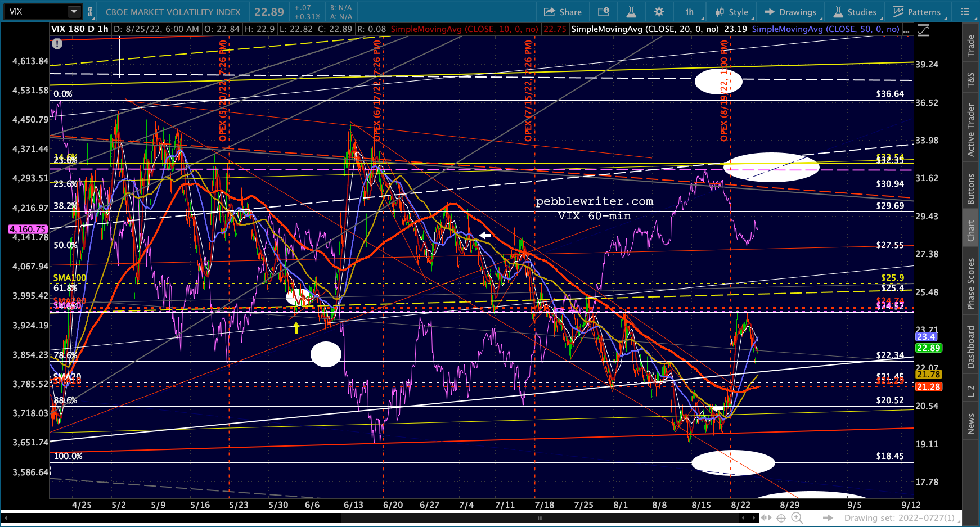Click the OPEX (5/20/22) vertical marker label
Screen dimensions: 980x527
coord(223,90)
